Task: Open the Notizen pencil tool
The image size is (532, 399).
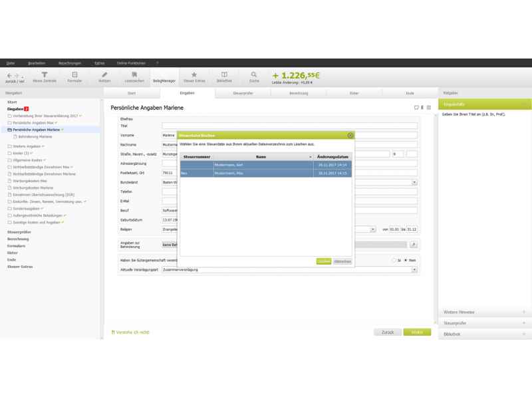Action: [104, 76]
